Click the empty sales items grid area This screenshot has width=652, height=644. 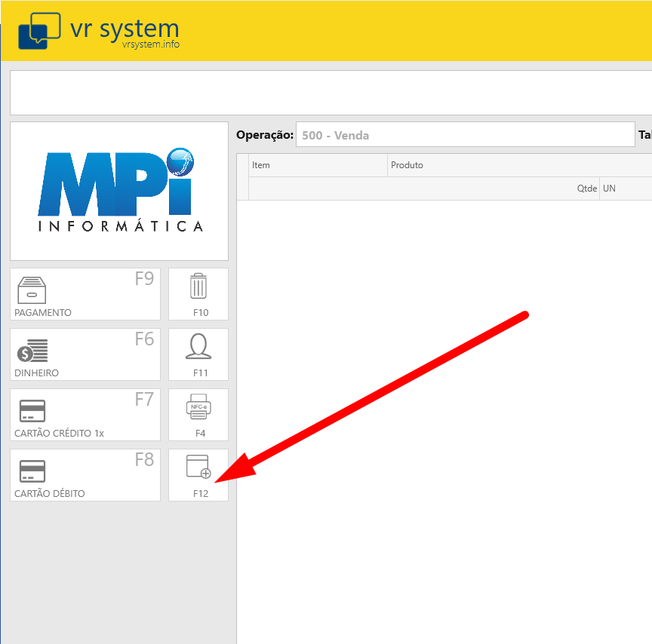[445, 415]
